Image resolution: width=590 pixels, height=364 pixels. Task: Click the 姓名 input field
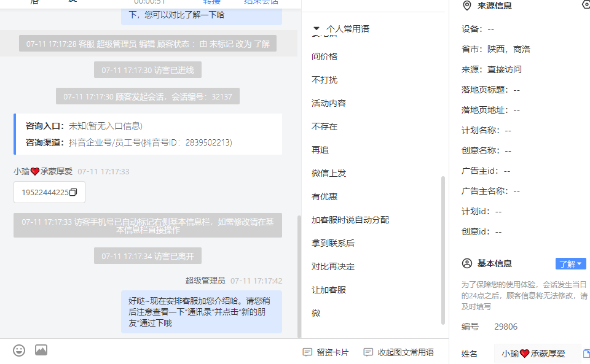537,354
